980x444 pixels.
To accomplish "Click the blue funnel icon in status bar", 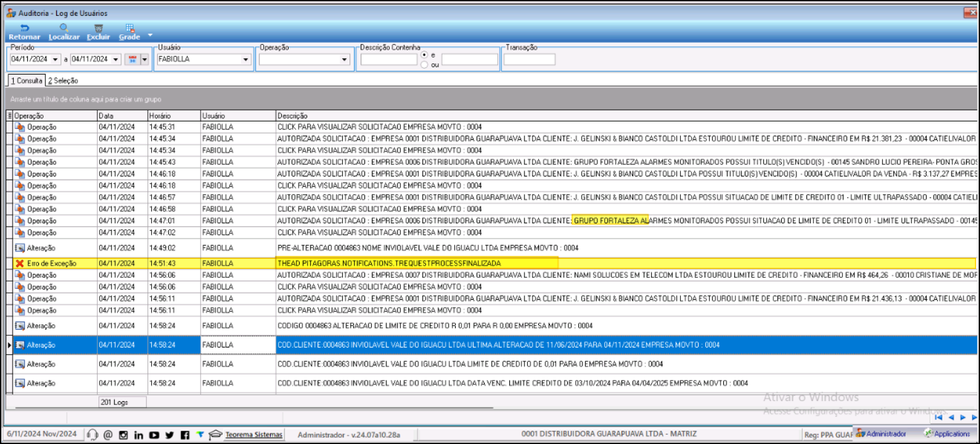I will point(200,434).
